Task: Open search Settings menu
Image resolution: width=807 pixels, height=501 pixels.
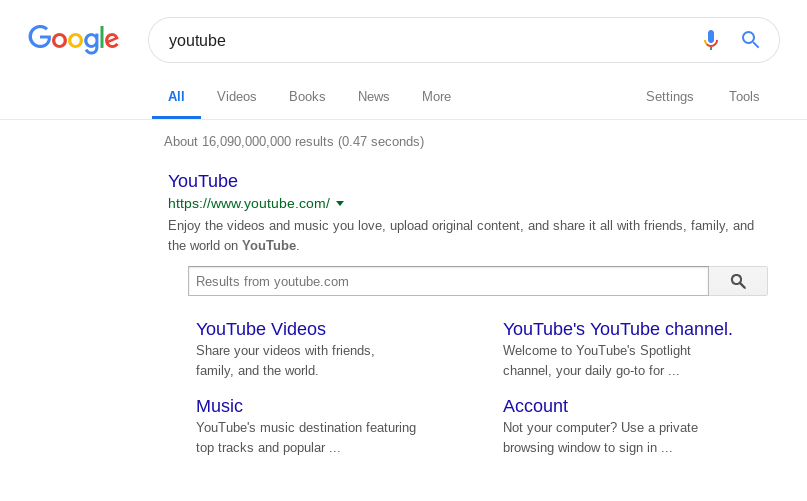Action: (x=670, y=97)
